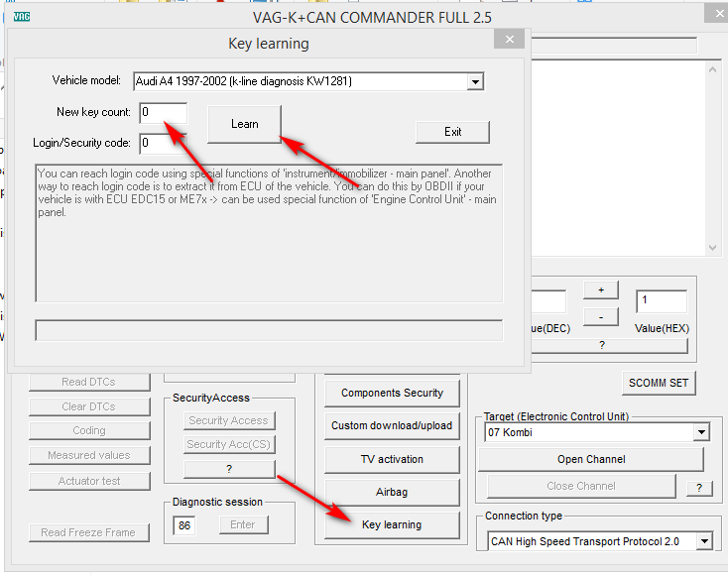Click the minus decrement button
This screenshot has height=576, width=728.
[x=601, y=317]
